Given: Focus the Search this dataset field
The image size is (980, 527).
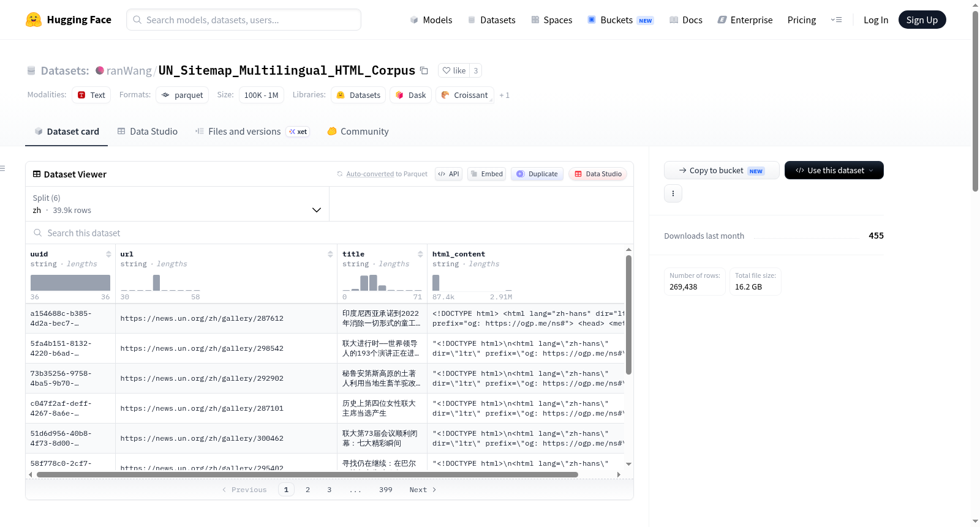Looking at the screenshot, I should pyautogui.click(x=330, y=233).
